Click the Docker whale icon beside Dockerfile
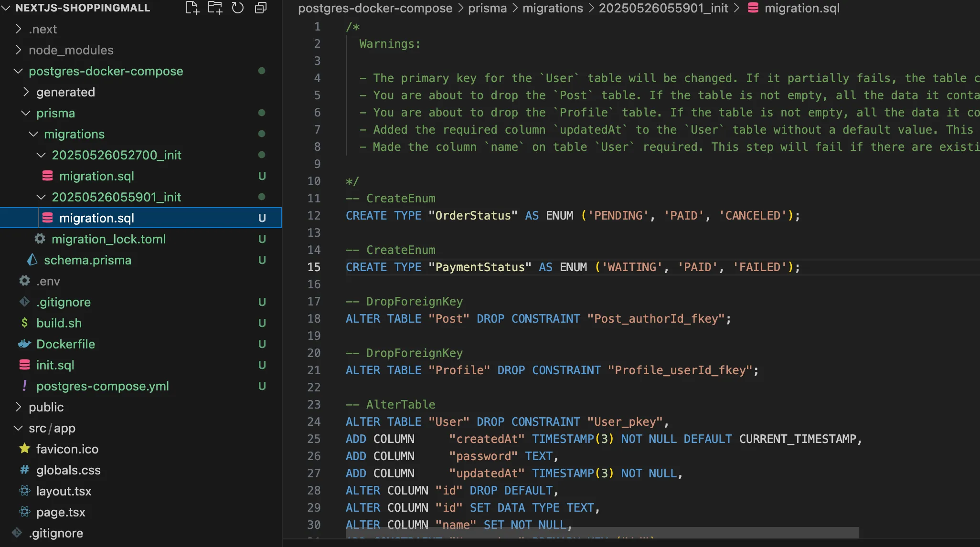This screenshot has width=980, height=547. [x=25, y=344]
